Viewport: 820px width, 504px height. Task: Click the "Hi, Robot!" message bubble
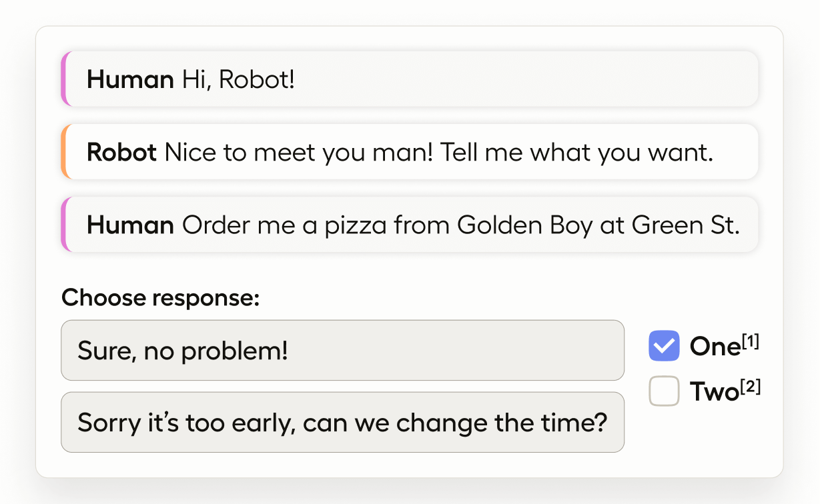click(412, 79)
